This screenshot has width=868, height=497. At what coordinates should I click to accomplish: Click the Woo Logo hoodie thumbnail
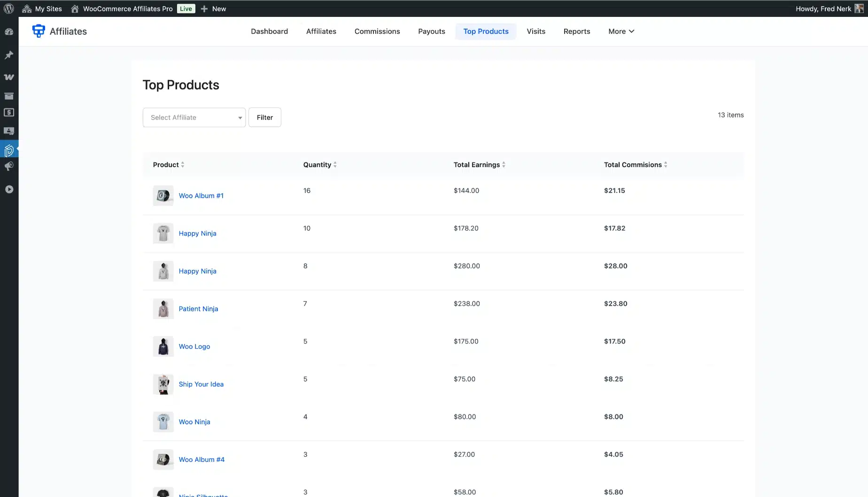pos(163,346)
